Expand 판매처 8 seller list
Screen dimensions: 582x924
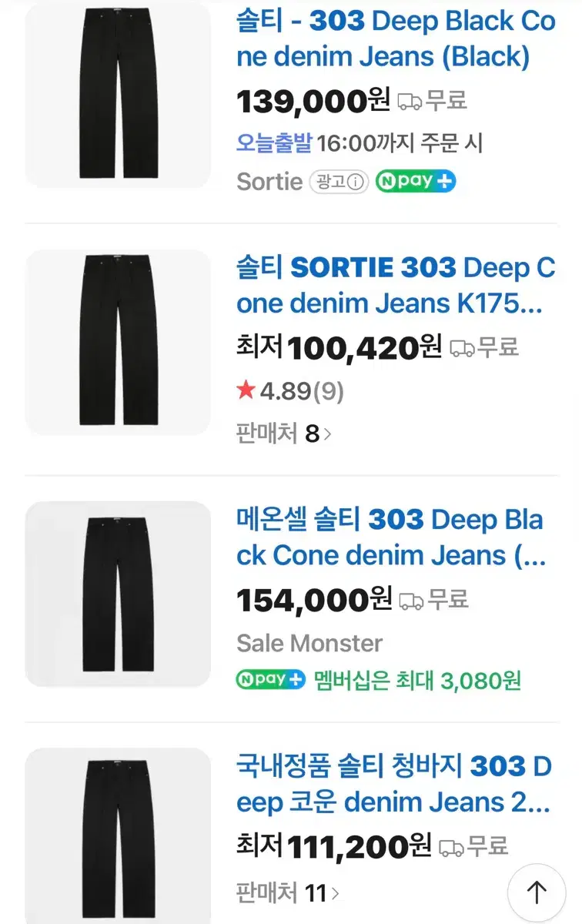(x=284, y=434)
